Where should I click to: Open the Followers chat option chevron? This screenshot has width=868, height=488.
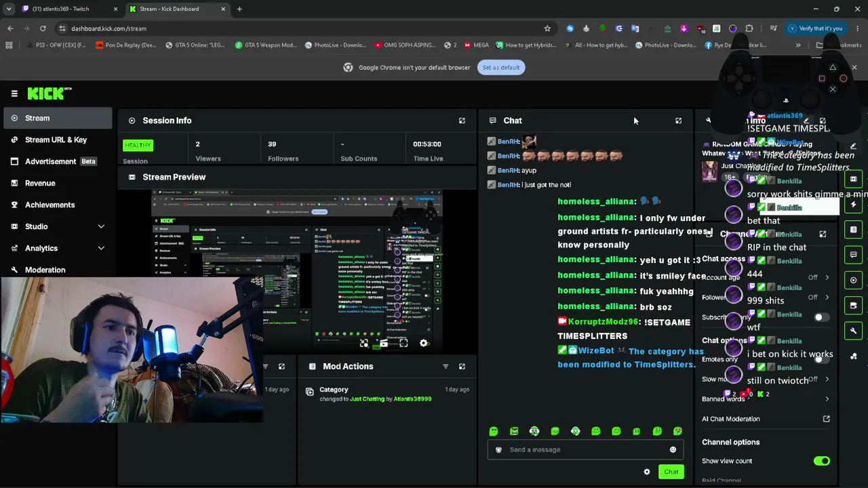(x=827, y=297)
